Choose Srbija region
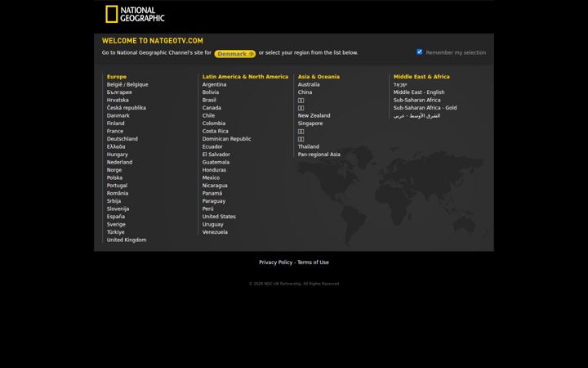 click(114, 201)
